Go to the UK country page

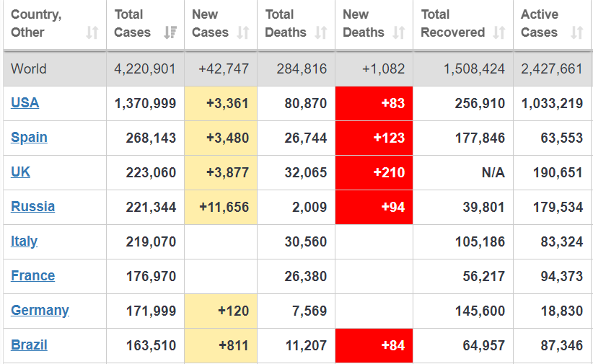click(21, 172)
